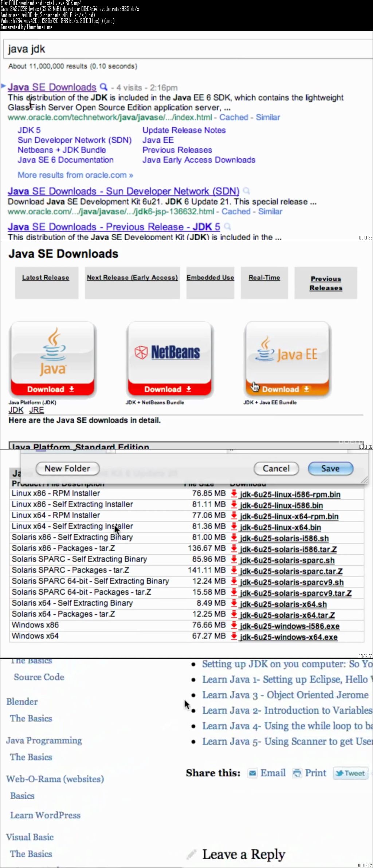Viewport: 373px width, 868px height.
Task: Click the red download arrow for jdk-6u25-solaris-sparcv9.sh
Action: 234,582
